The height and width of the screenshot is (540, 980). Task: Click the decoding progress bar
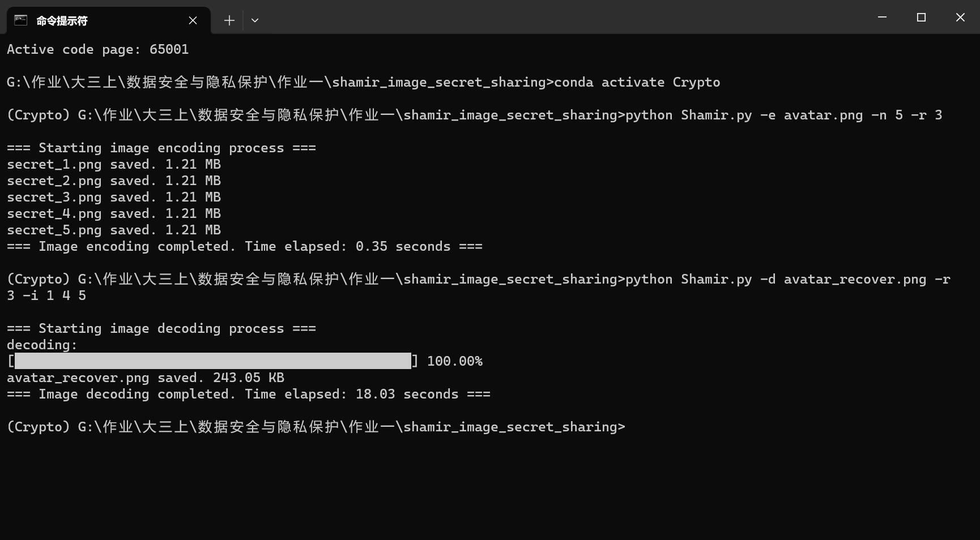[x=213, y=361]
